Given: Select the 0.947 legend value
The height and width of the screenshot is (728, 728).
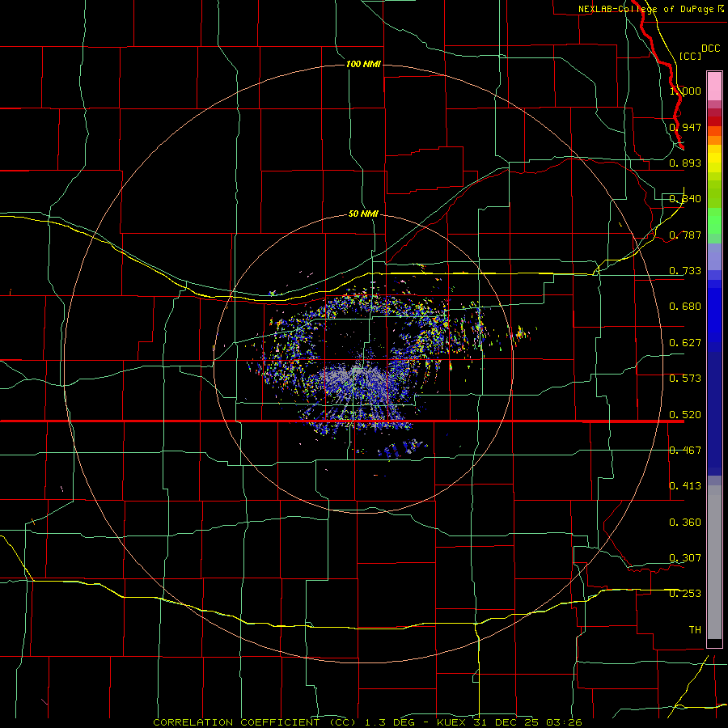Looking at the screenshot, I should pos(685,127).
